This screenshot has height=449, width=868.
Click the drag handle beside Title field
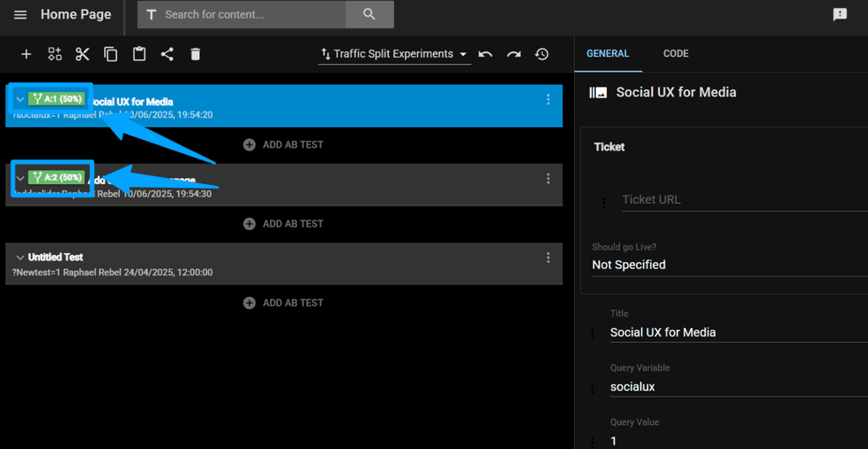pos(593,334)
